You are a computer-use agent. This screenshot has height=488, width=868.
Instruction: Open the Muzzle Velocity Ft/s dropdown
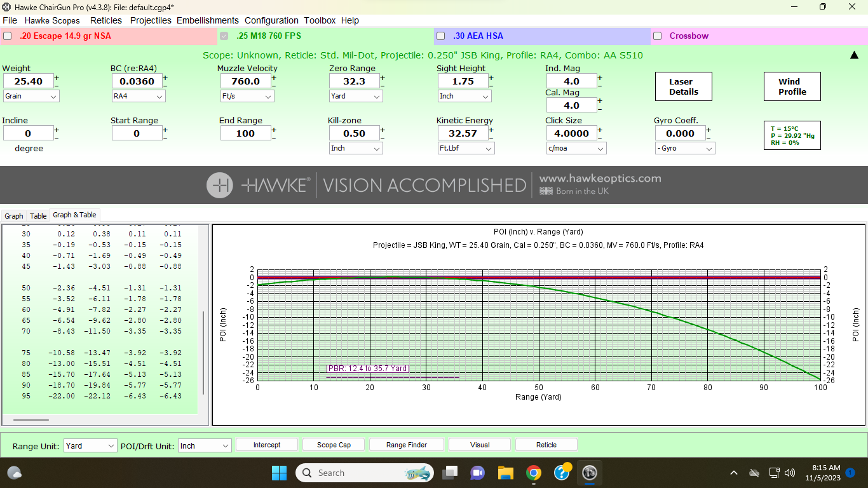[247, 96]
